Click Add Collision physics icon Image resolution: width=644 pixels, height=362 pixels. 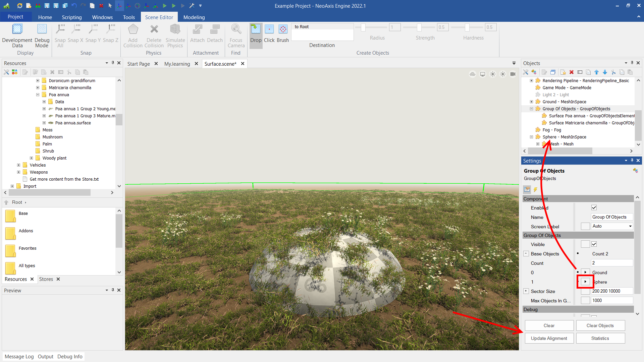tap(133, 29)
